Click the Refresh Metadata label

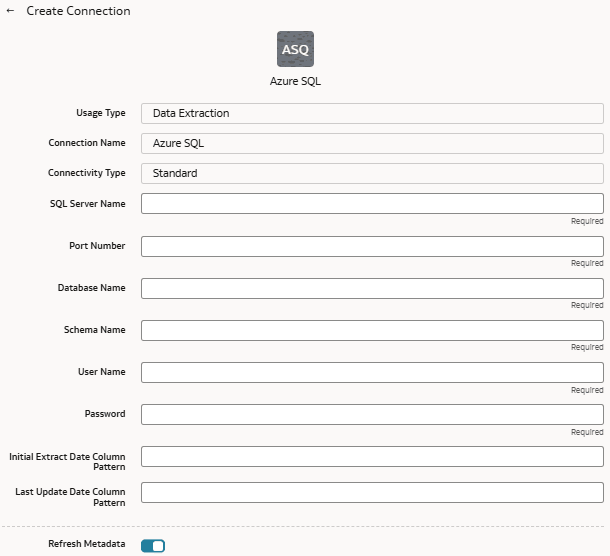click(87, 544)
